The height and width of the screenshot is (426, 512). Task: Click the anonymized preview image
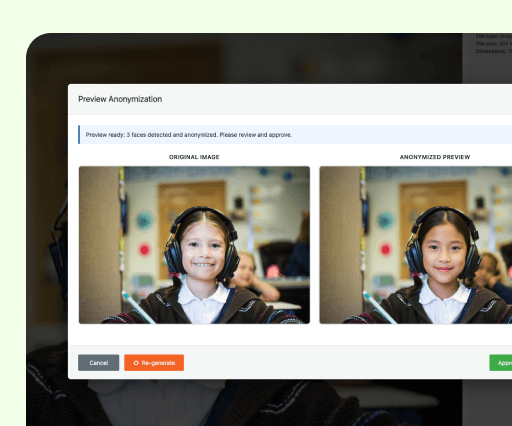coord(416,245)
